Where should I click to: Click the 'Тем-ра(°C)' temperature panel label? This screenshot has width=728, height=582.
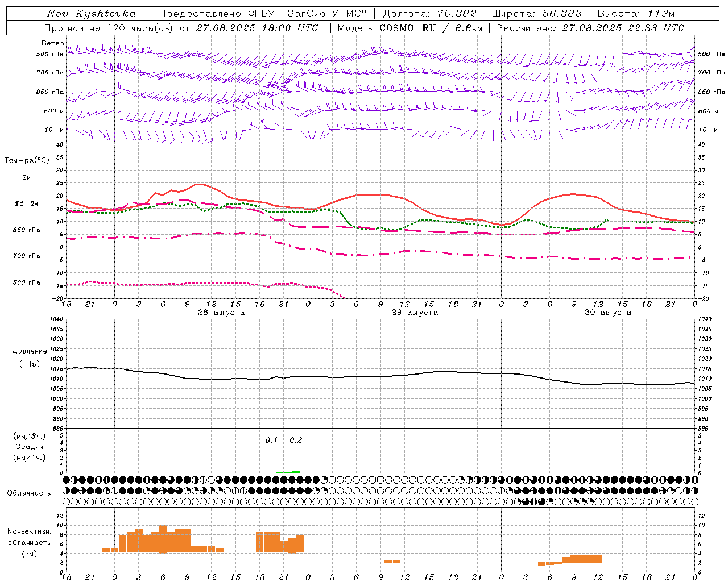27,161
